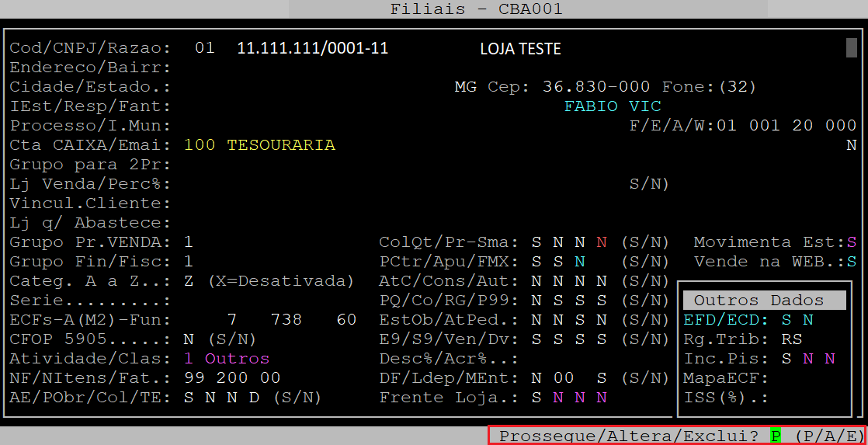Toggle the CFOP 5905 N value
Viewport: 868px width, 445px height.
pyautogui.click(x=189, y=339)
